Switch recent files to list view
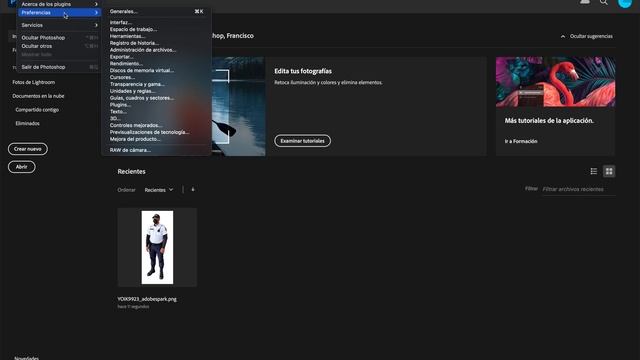The image size is (640, 360). pyautogui.click(x=594, y=171)
